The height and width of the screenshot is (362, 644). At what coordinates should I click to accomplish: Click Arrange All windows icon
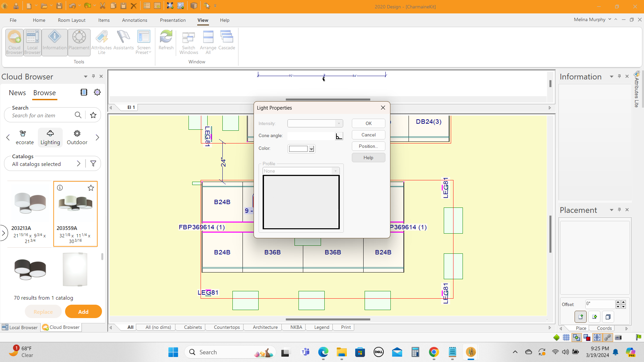coord(208,42)
